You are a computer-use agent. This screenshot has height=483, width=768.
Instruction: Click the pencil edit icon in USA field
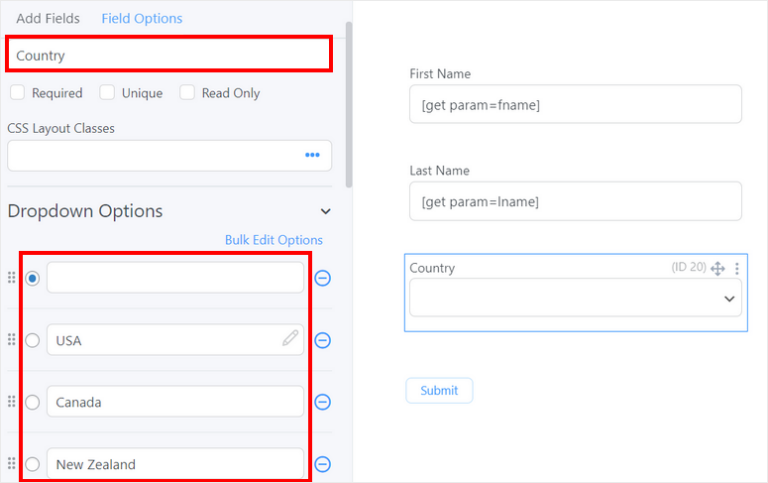pos(290,339)
